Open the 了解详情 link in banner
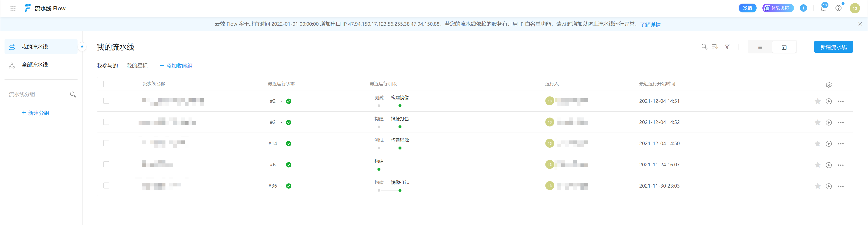The width and height of the screenshot is (868, 225). point(650,25)
